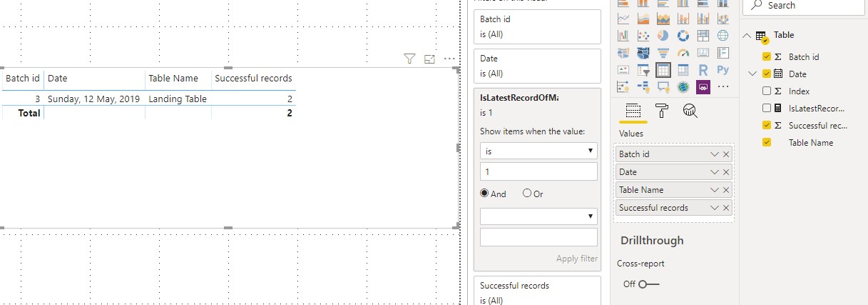Viewport: 868px width, 305px height.
Task: Select the R script visual
Action: point(703,69)
